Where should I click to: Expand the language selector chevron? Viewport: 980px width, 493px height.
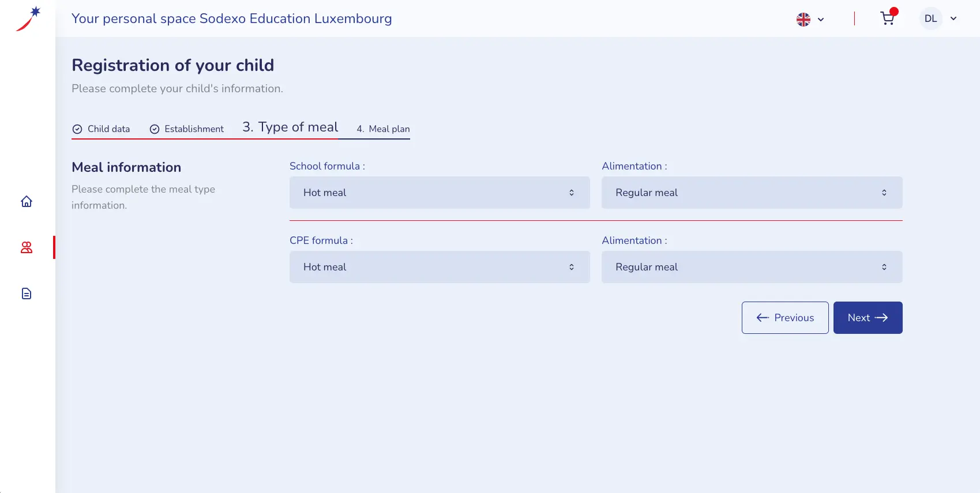pyautogui.click(x=821, y=20)
